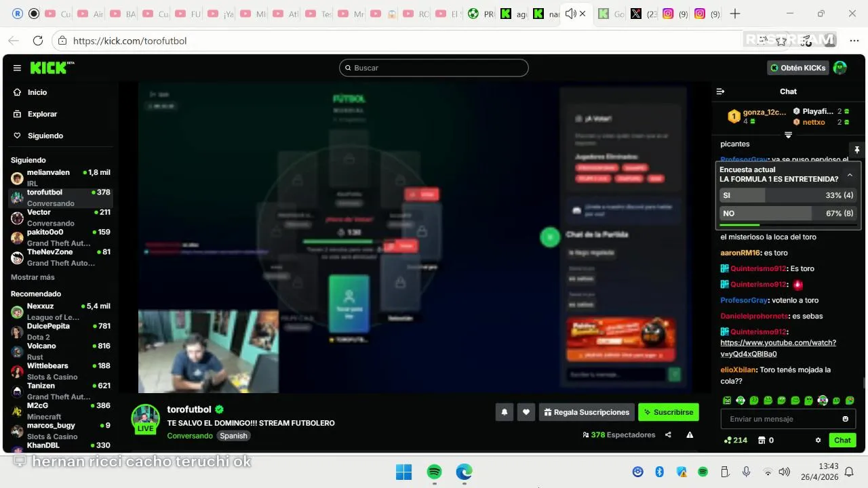Image resolution: width=868 pixels, height=488 pixels.
Task: Toggle stream notifications bell
Action: 504,412
